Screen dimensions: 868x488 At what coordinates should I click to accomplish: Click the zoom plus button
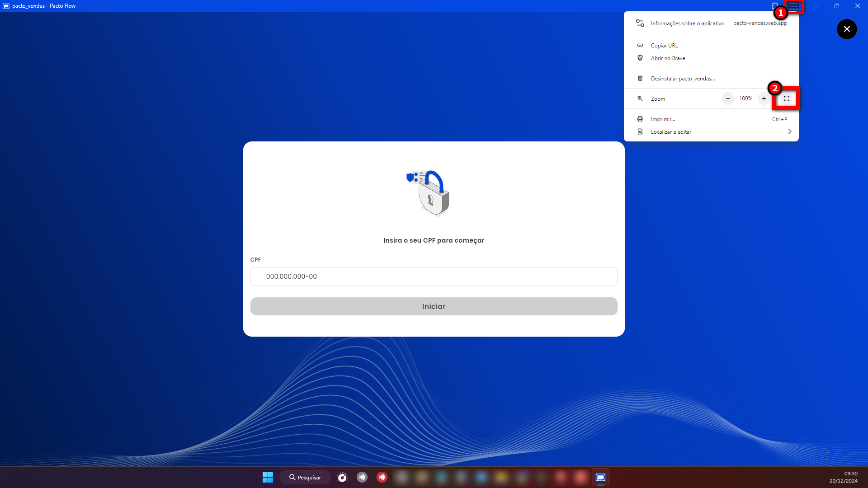[764, 99]
